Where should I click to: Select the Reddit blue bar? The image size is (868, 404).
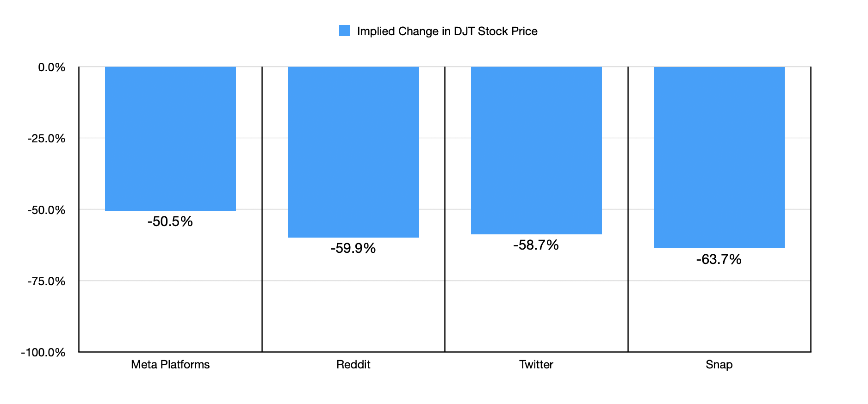point(353,152)
